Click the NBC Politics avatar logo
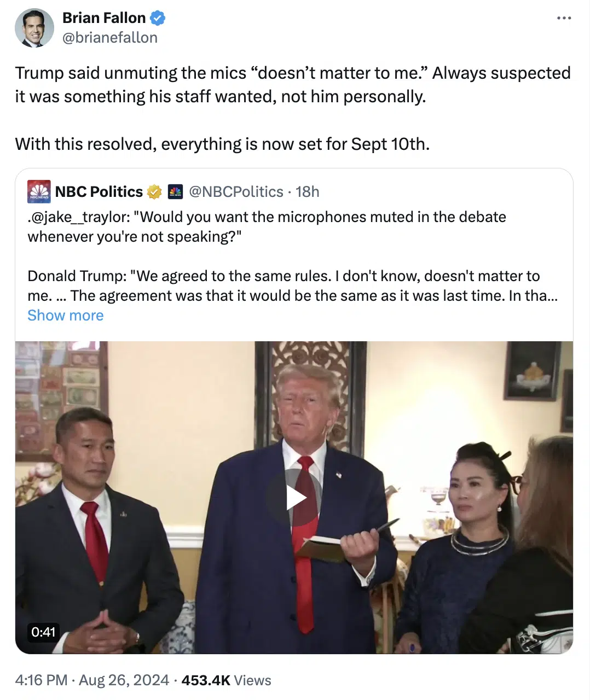This screenshot has width=590, height=700. (39, 191)
